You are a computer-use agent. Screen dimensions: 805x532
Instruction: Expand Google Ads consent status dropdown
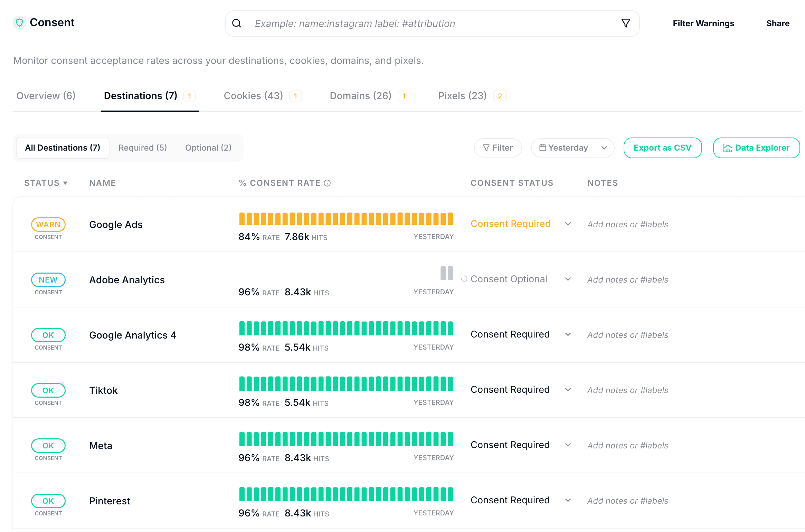pos(568,224)
